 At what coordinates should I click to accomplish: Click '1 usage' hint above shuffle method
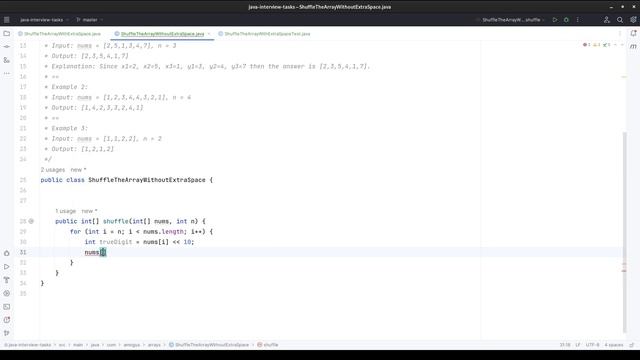tap(66, 211)
